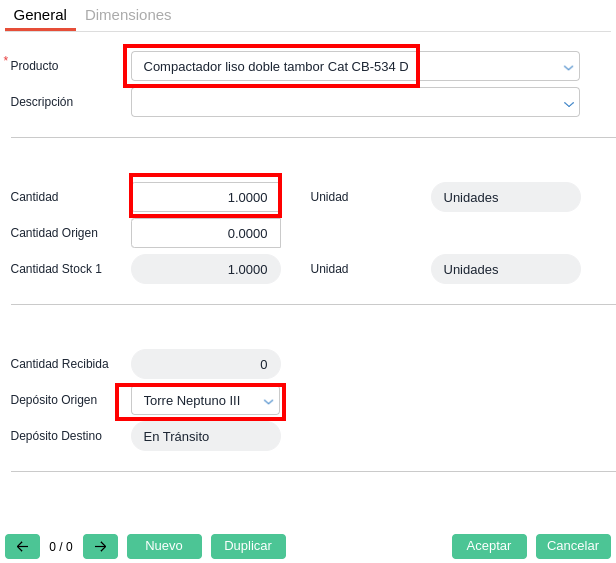Click the empty Descripción field
The image size is (616, 563).
click(x=355, y=102)
